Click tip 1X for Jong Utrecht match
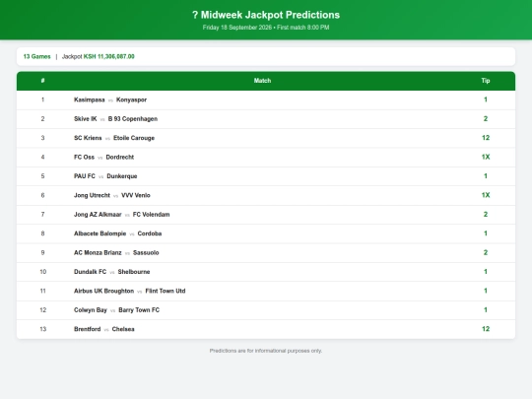The image size is (532, 399). [486, 195]
